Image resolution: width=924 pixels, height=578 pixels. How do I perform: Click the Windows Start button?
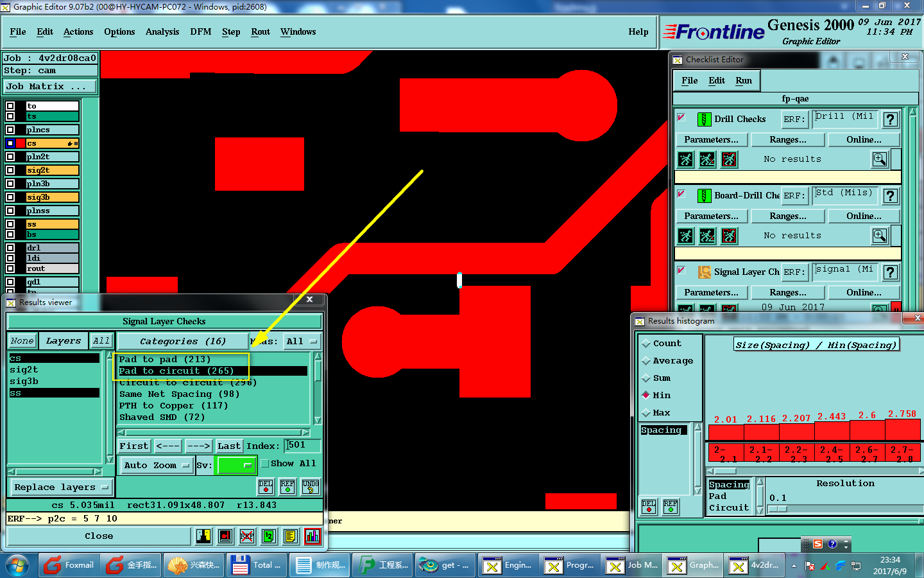click(17, 566)
